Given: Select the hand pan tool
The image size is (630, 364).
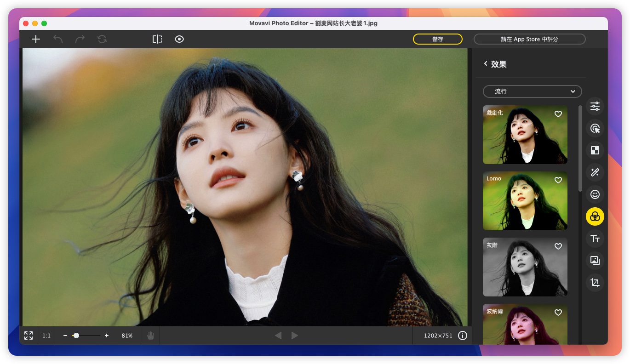Looking at the screenshot, I should coord(150,336).
